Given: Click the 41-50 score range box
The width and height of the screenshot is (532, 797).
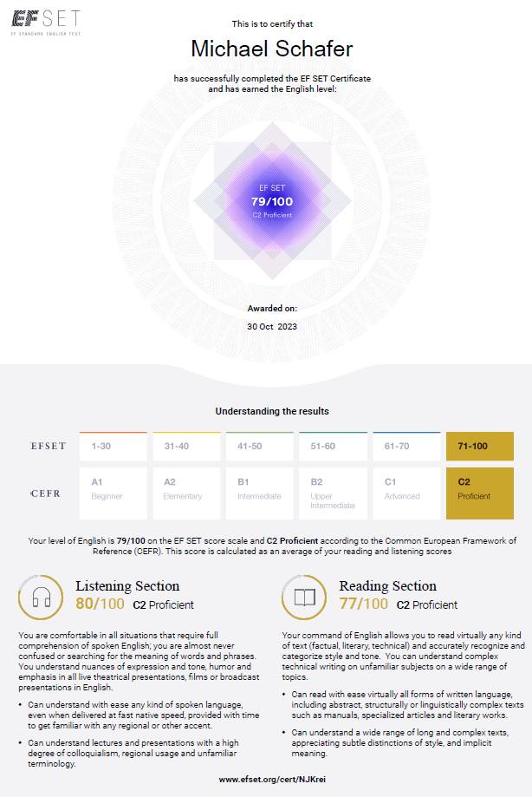Looking at the screenshot, I should point(259,447).
